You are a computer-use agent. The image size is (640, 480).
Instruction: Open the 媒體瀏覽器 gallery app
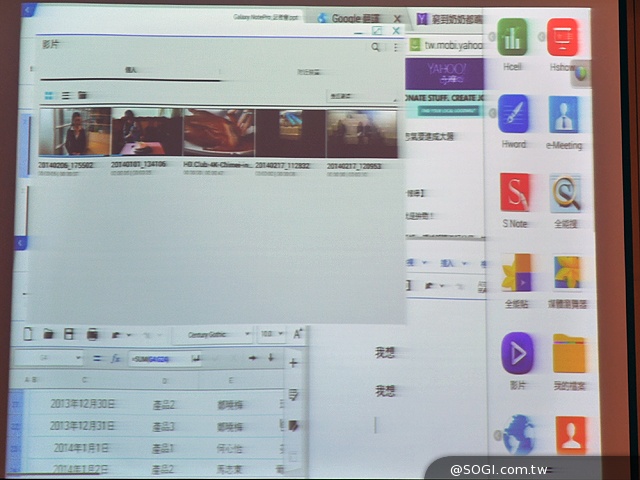tap(567, 273)
